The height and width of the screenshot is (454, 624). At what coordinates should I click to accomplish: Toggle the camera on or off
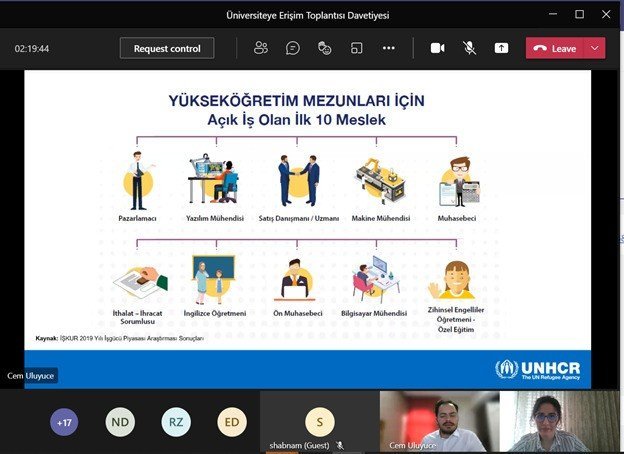437,48
